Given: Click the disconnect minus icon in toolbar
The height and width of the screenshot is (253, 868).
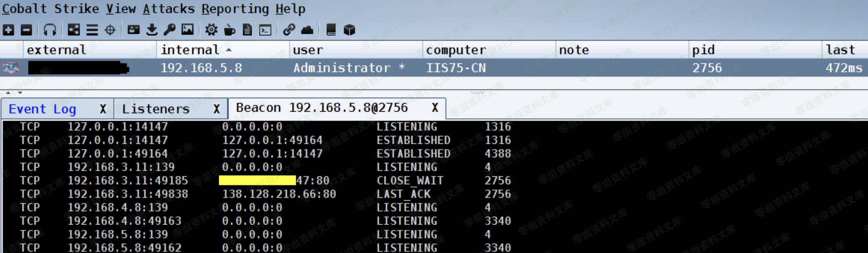Looking at the screenshot, I should click(26, 30).
